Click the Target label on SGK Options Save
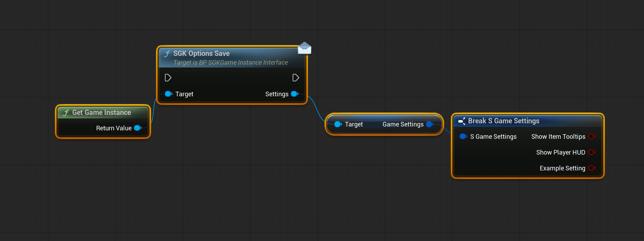 point(184,94)
